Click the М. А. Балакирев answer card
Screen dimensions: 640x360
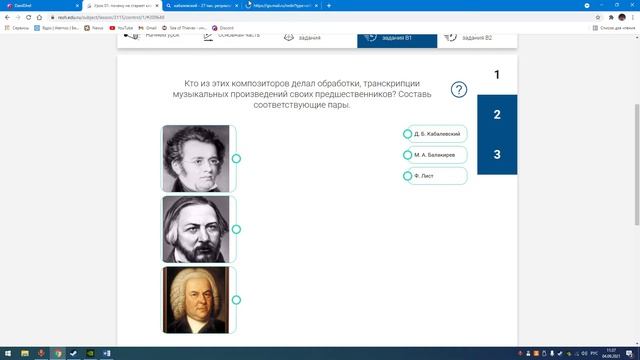[x=437, y=155]
